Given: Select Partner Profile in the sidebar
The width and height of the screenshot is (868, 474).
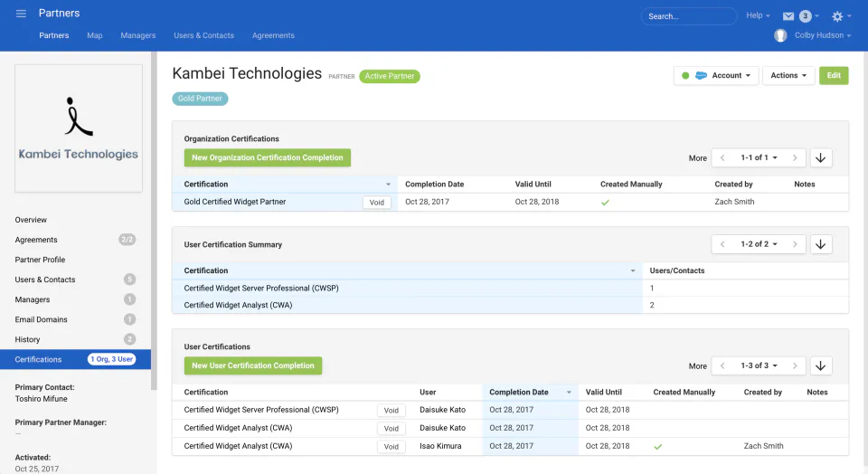Looking at the screenshot, I should 40,260.
